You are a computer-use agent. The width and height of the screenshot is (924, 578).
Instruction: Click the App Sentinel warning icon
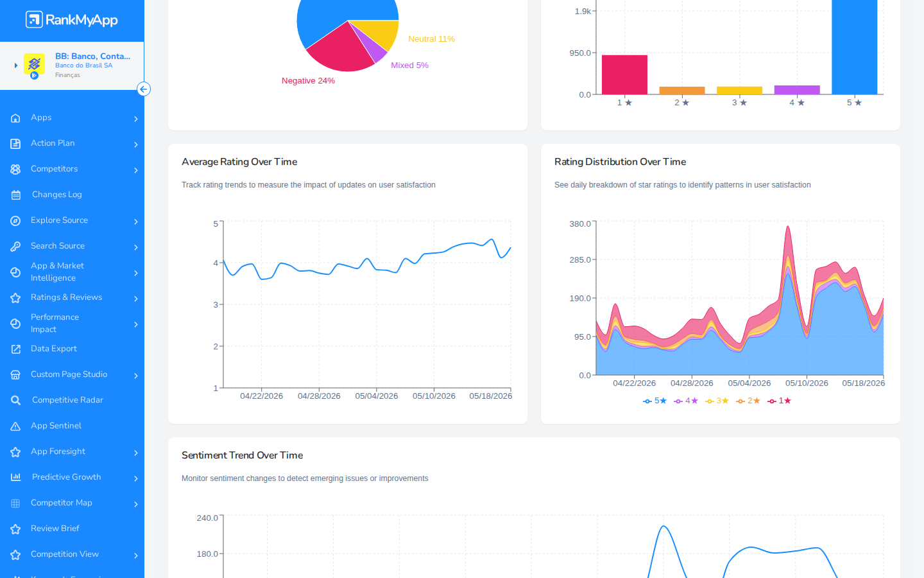pos(15,426)
